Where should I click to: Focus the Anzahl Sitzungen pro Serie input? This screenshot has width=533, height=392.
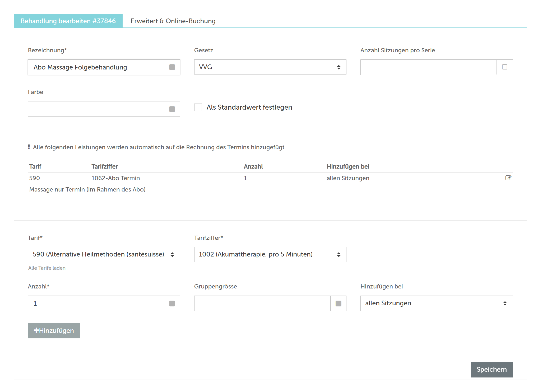tap(428, 67)
